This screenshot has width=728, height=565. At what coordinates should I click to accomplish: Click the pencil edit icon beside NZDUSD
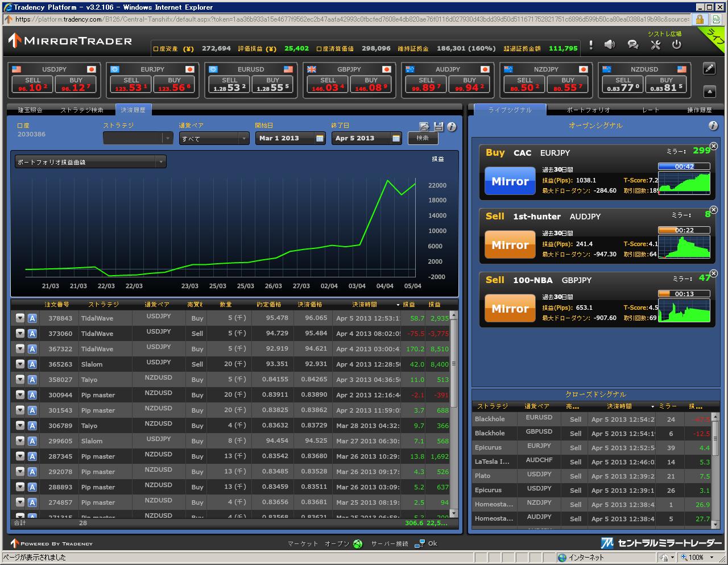pyautogui.click(x=709, y=68)
